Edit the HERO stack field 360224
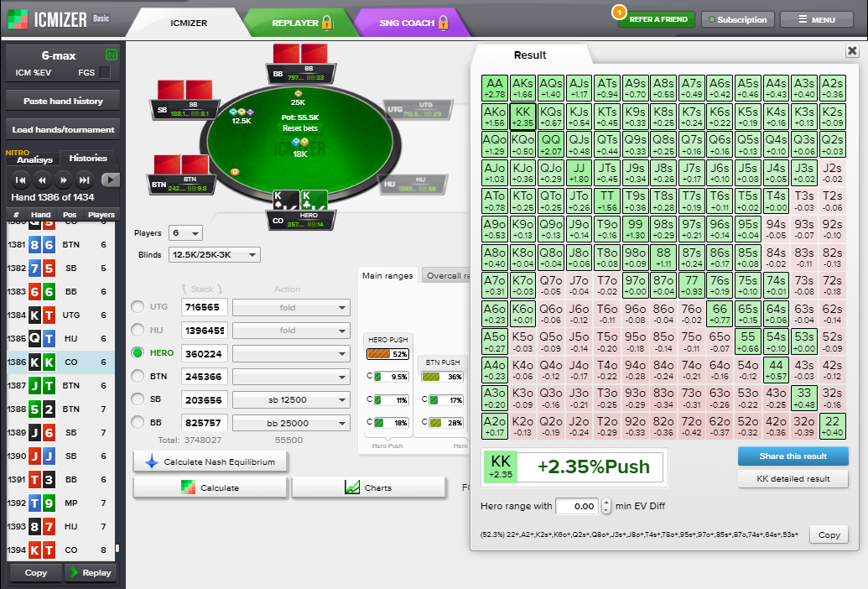This screenshot has height=589, width=868. (205, 354)
